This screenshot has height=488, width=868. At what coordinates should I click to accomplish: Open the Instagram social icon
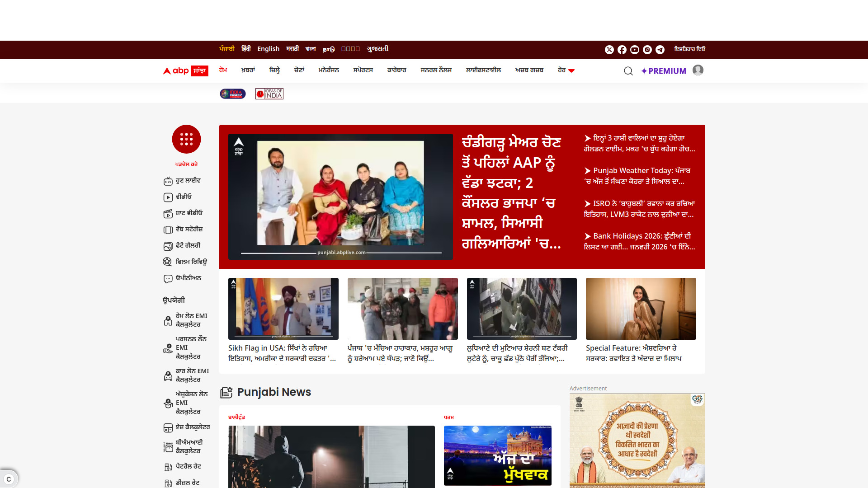647,50
